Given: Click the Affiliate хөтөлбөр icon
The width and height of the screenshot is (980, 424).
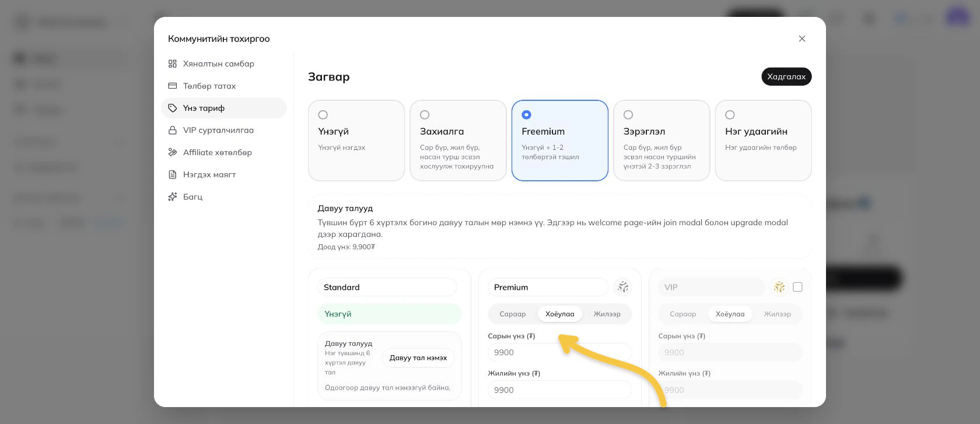Looking at the screenshot, I should pos(173,152).
